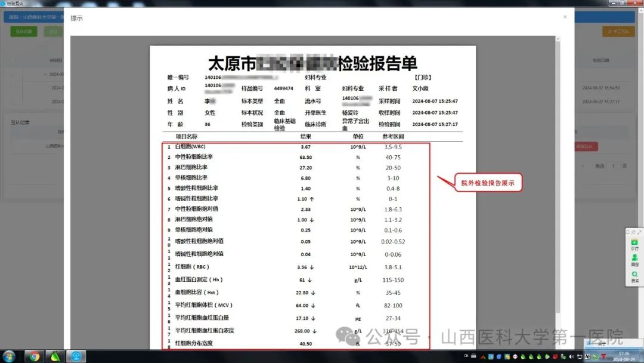Select the 诊疗 icon on the floating side panel
The image size is (644, 363).
[634, 241]
